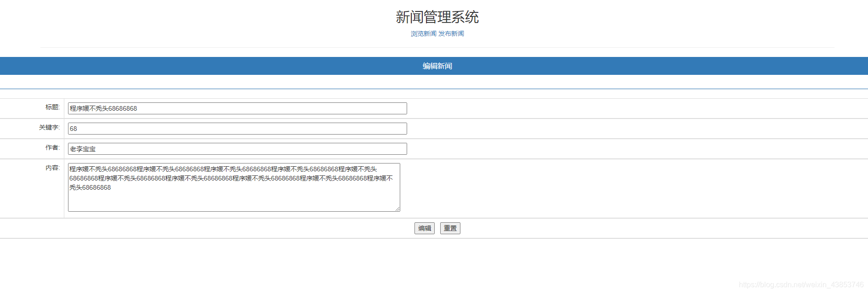Open the 发布新闻 link
This screenshot has height=293, width=868.
click(x=451, y=34)
